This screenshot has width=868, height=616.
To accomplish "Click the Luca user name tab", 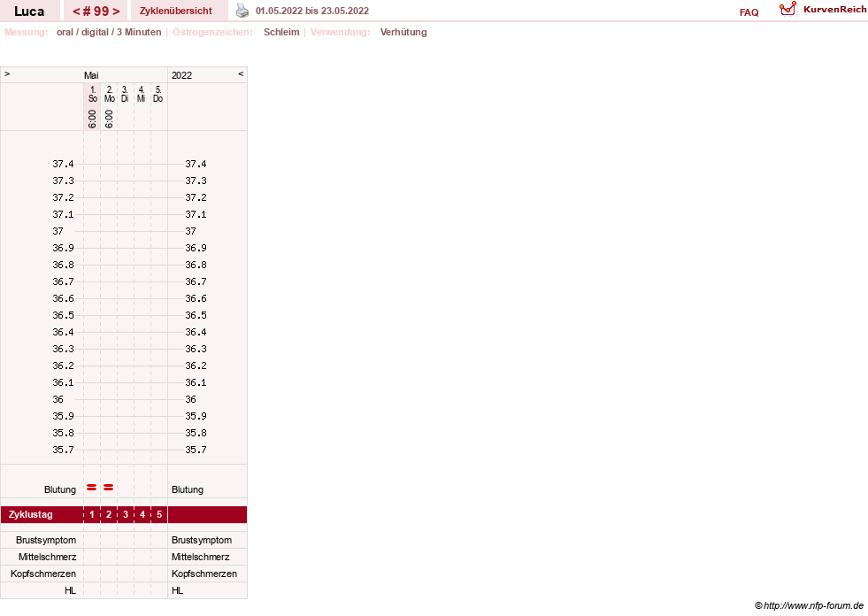I will (29, 12).
